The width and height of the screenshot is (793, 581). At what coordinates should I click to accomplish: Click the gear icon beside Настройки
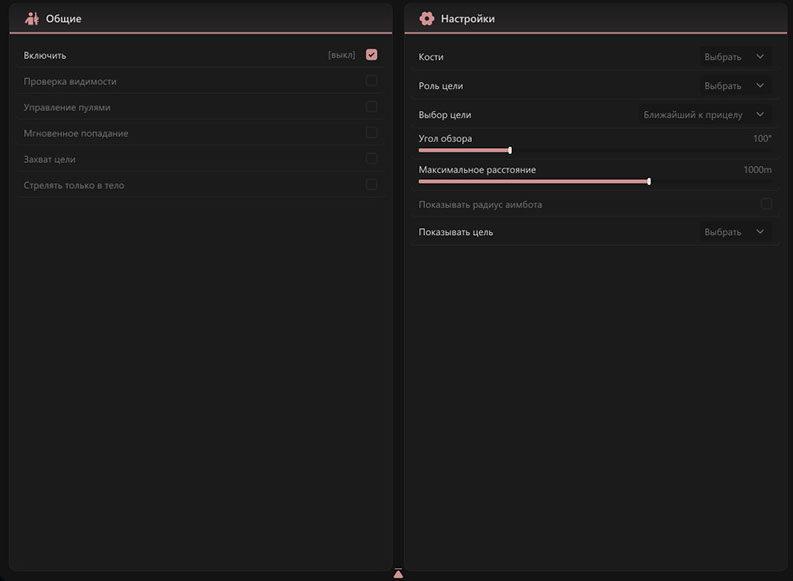[426, 18]
